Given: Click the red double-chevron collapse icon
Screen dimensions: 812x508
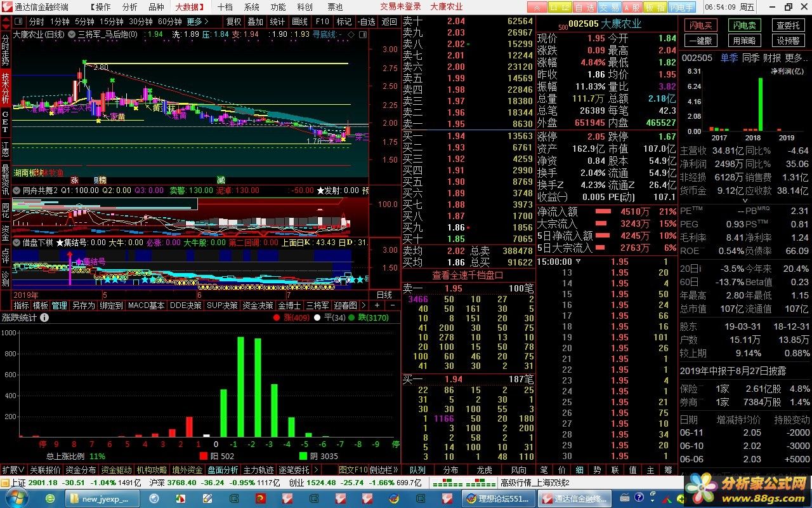Looking at the screenshot, I should tap(537, 7).
